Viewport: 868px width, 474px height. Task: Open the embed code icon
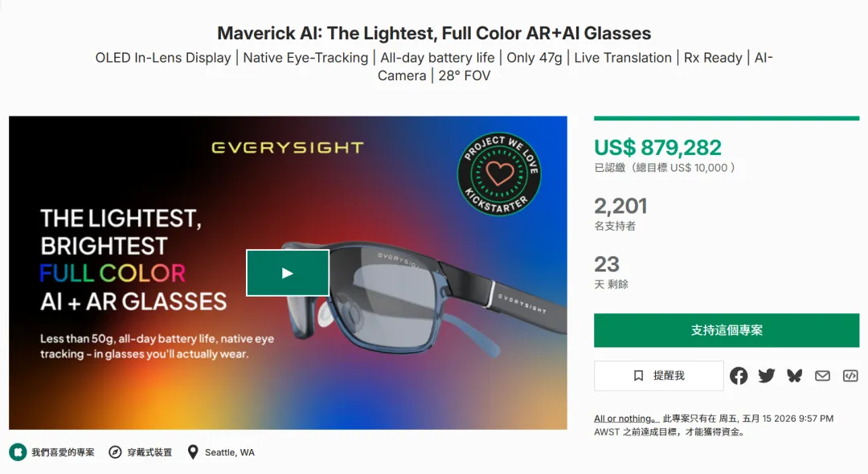(x=850, y=375)
